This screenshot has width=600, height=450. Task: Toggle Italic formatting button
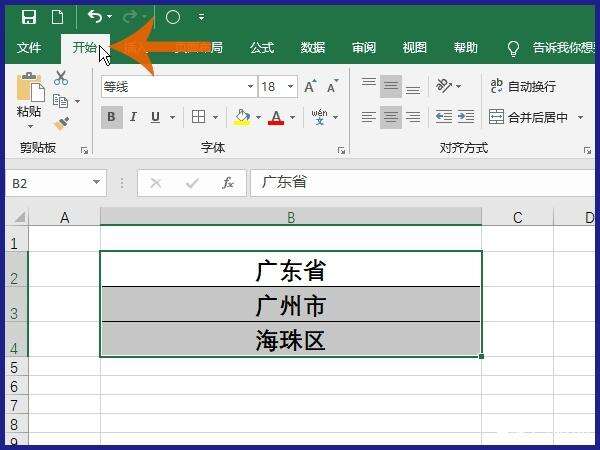133,117
